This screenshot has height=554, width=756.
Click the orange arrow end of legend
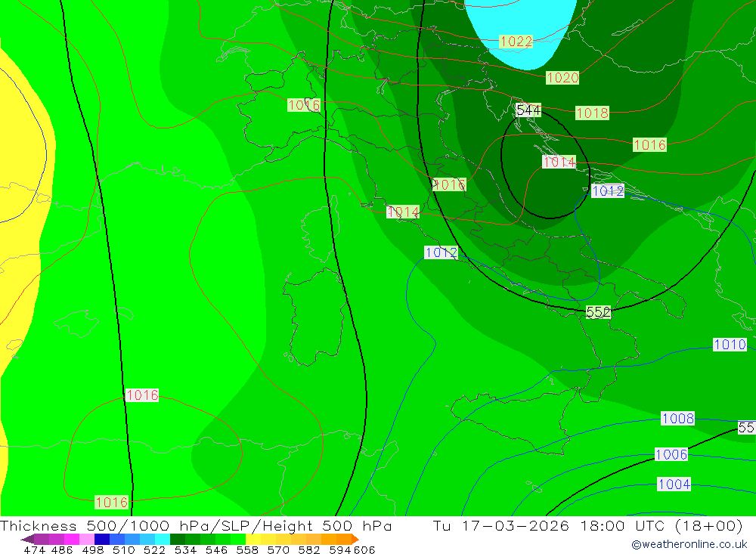355,539
